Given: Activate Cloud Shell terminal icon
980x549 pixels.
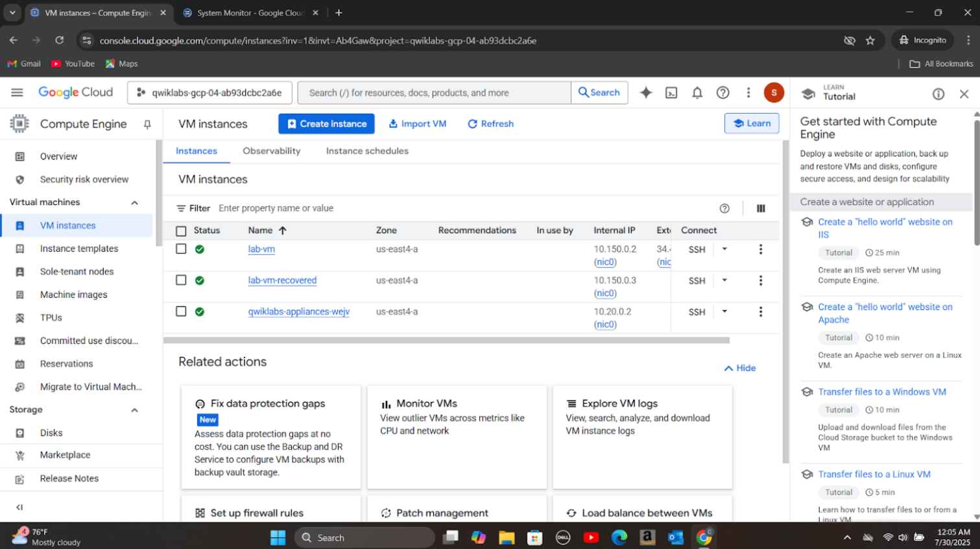Looking at the screenshot, I should point(671,93).
